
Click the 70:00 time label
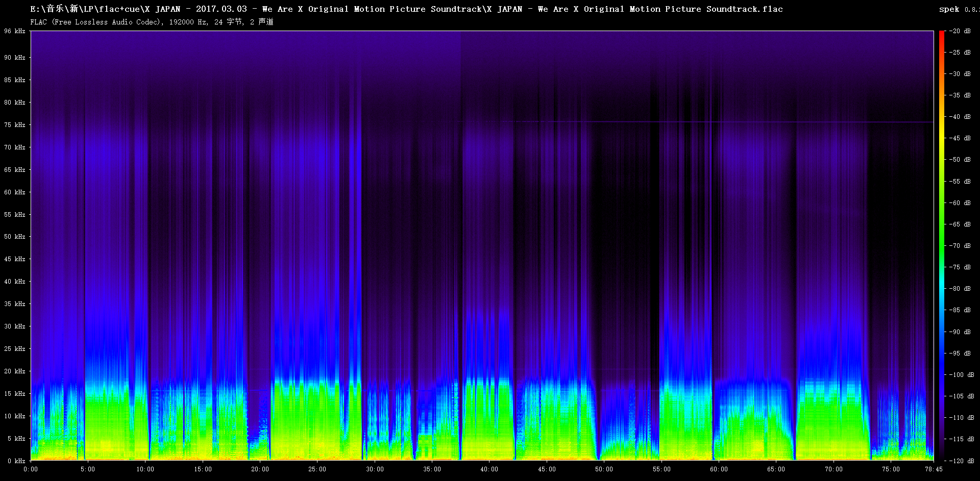click(834, 469)
